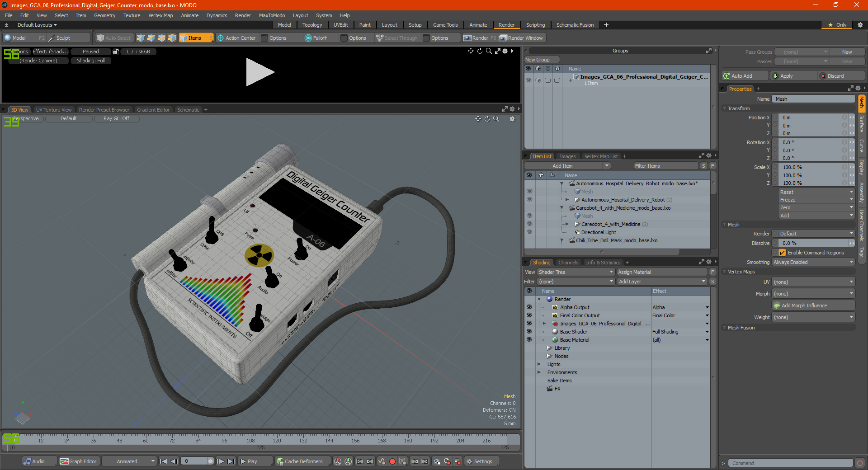Open the Add Layer dropdown
Screen dimensions: 868x470
coord(662,282)
